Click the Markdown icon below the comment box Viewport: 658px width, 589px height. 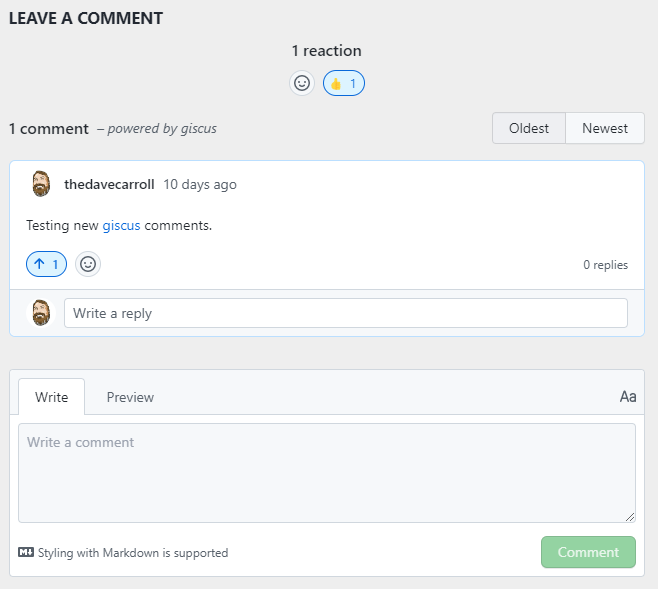[26, 552]
